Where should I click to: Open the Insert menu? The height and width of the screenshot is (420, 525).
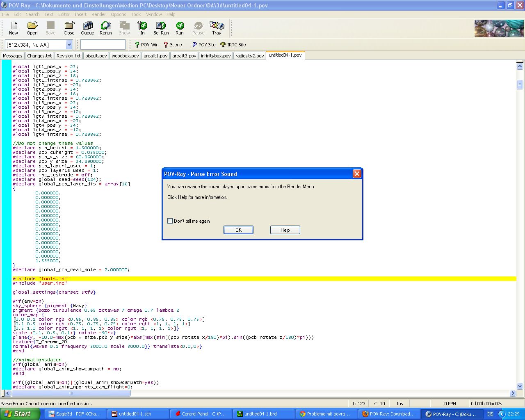pyautogui.click(x=80, y=14)
